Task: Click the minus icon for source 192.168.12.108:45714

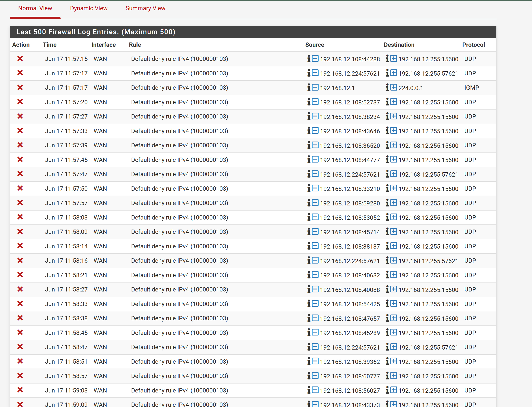Action: (315, 232)
